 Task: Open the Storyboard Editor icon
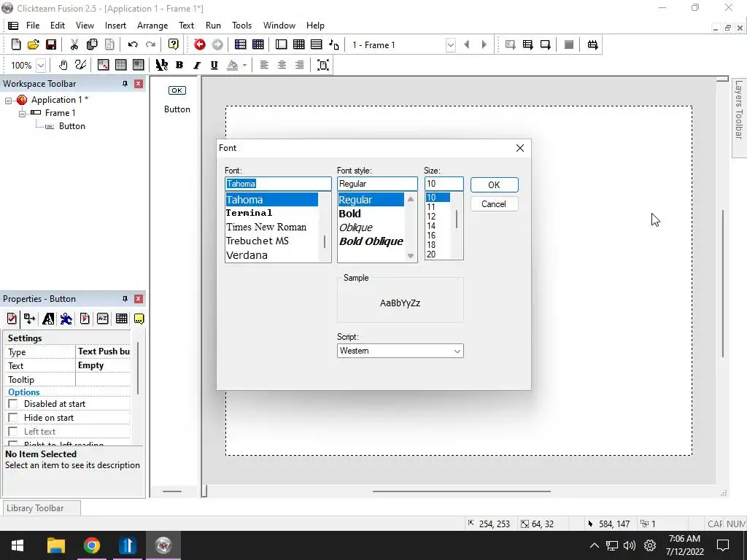[x=241, y=44]
